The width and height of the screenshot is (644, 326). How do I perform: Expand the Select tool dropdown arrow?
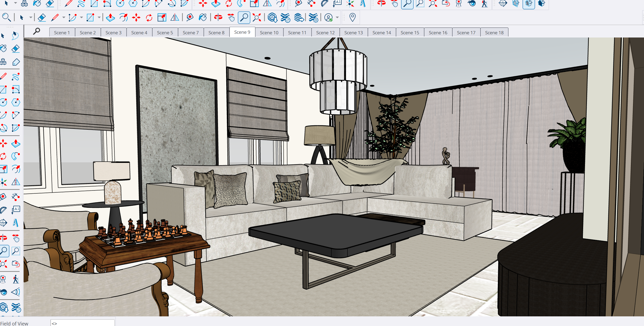pyautogui.click(x=31, y=18)
